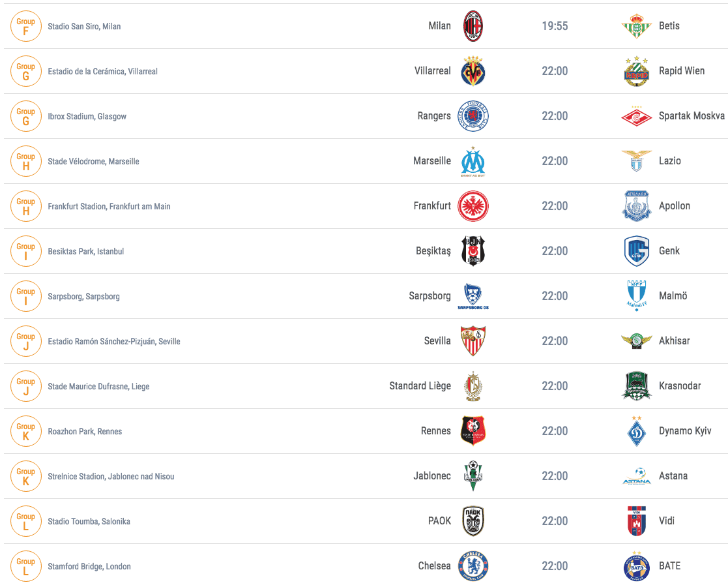Image resolution: width=728 pixels, height=587 pixels.
Task: Click the Real Betis club crest
Action: 637,26
